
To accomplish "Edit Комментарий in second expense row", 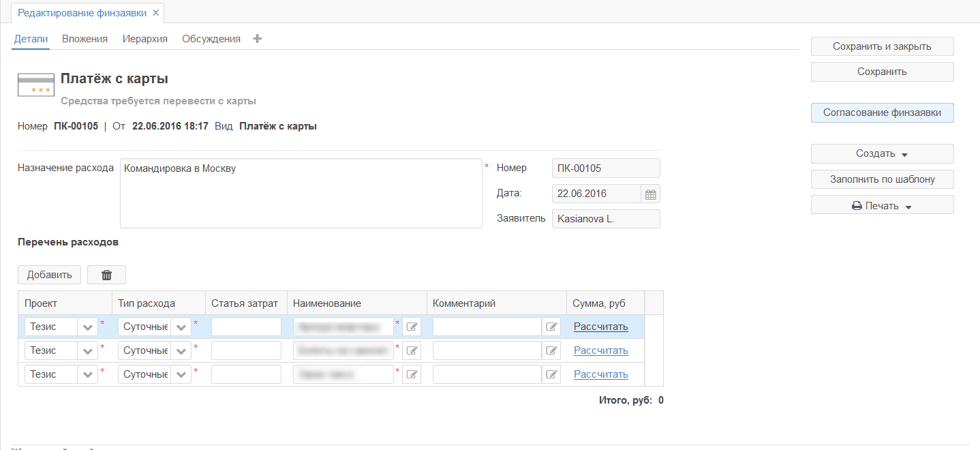I will 551,350.
